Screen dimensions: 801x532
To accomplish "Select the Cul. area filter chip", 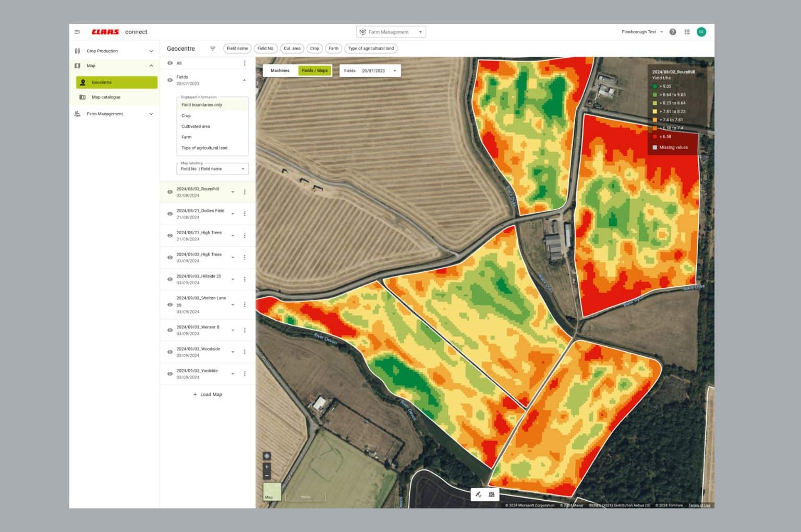I will click(292, 49).
